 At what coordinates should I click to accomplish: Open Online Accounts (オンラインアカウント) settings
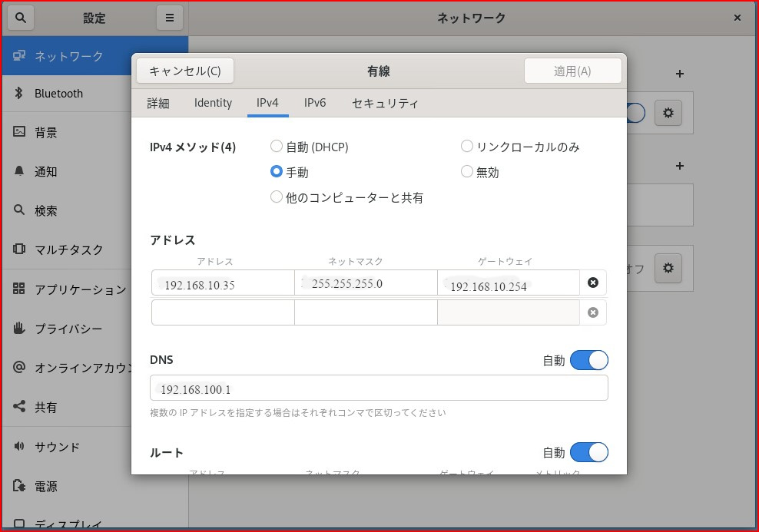(x=66, y=368)
